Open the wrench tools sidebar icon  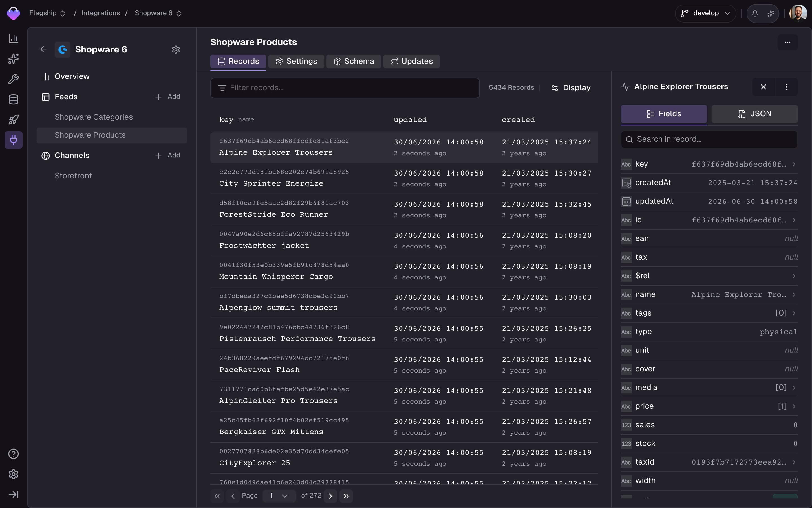(14, 79)
